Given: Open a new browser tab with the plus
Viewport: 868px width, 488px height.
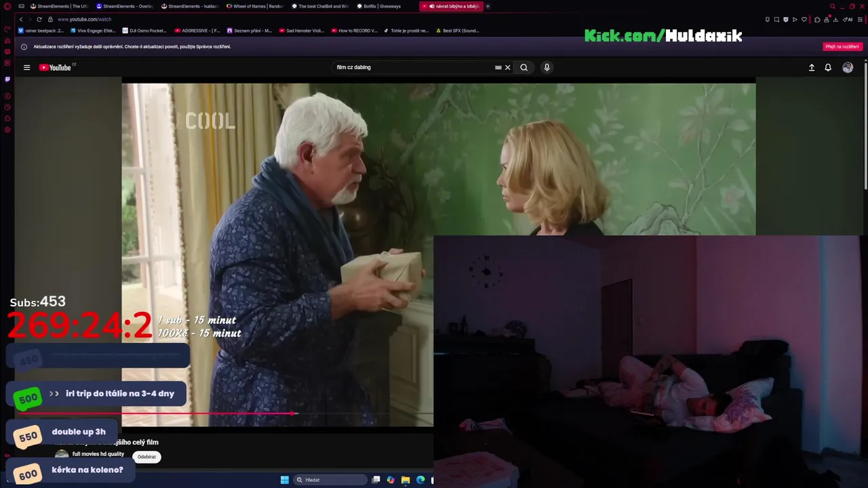Looking at the screenshot, I should 488,6.
